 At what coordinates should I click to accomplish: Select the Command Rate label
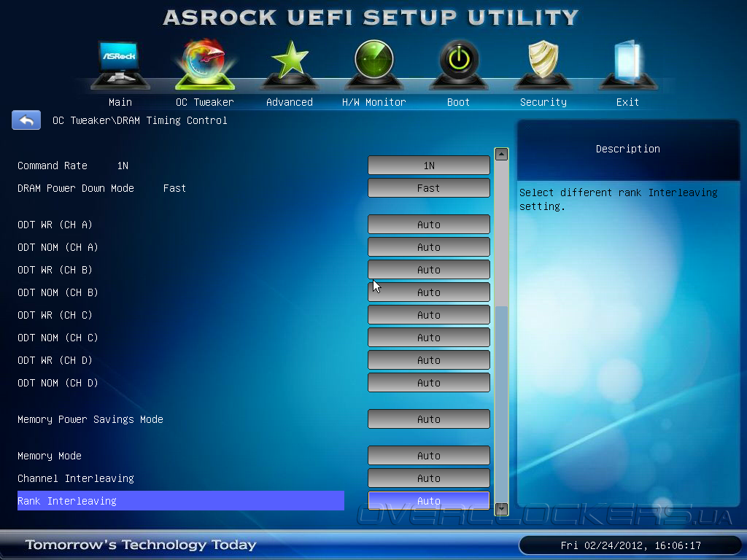53,166
